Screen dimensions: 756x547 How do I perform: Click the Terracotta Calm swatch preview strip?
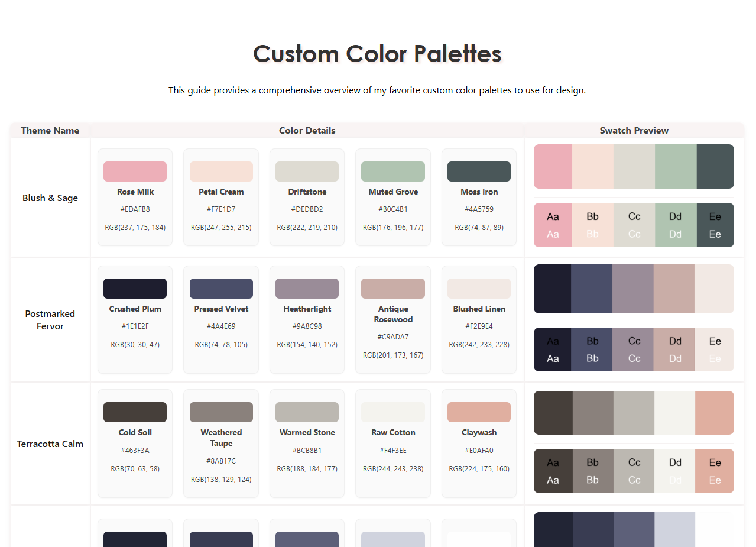point(634,413)
